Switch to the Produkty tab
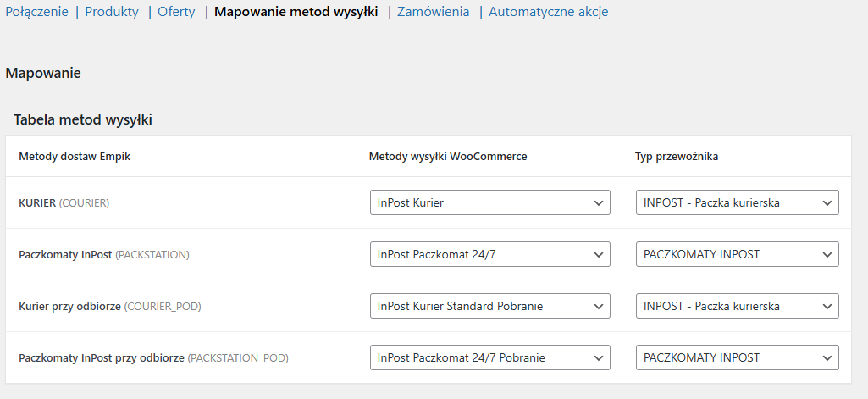868x399 pixels. click(112, 12)
